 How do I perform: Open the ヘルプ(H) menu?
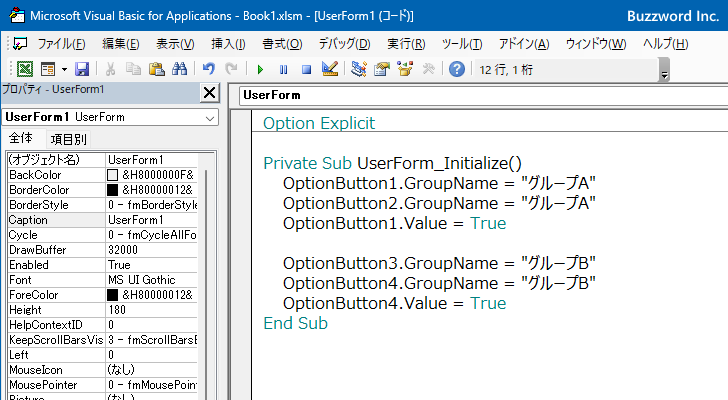pyautogui.click(x=665, y=44)
